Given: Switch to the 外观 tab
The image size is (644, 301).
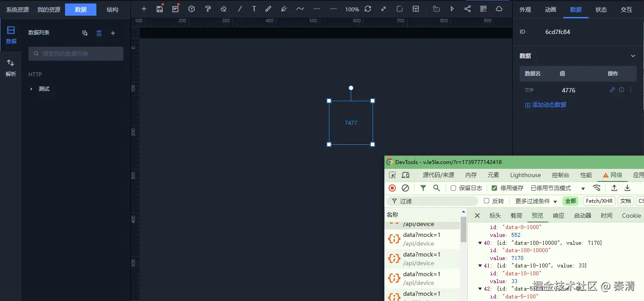Looking at the screenshot, I should click(525, 10).
